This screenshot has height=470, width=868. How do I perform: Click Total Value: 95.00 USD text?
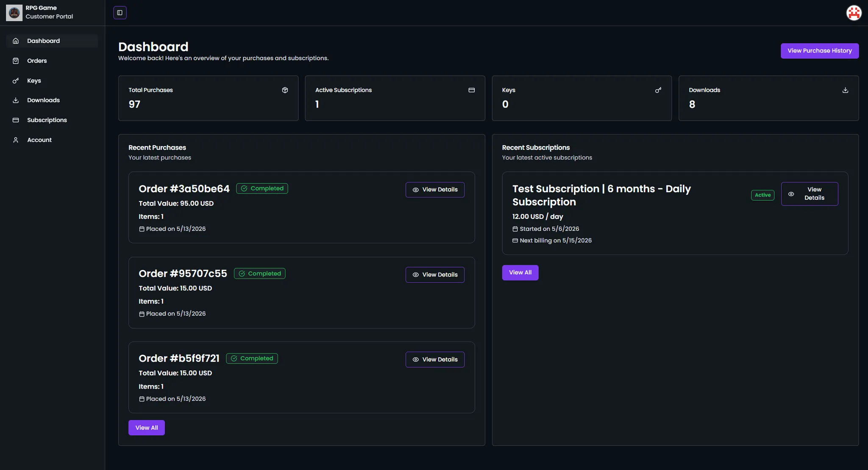[x=176, y=204]
